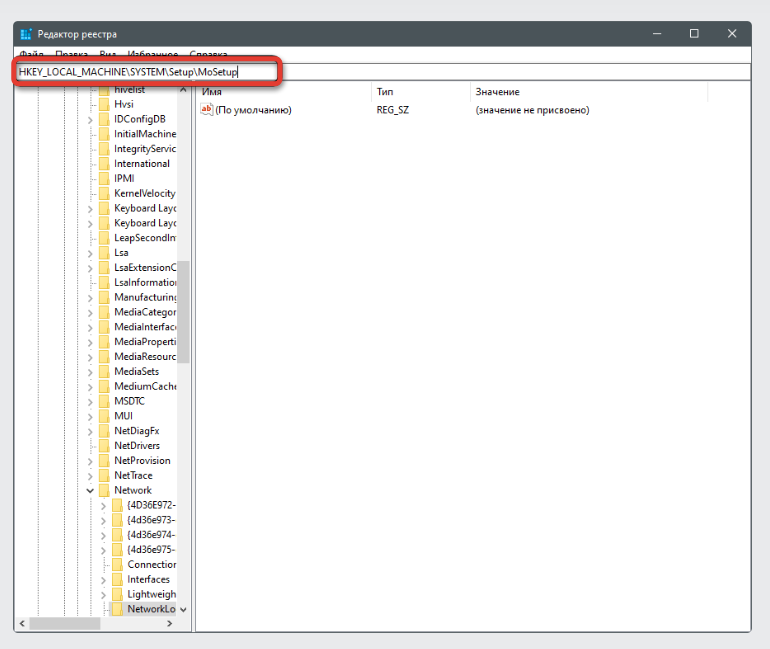The height and width of the screenshot is (649, 770).
Task: Expand the Interfaces key
Action: [103, 580]
